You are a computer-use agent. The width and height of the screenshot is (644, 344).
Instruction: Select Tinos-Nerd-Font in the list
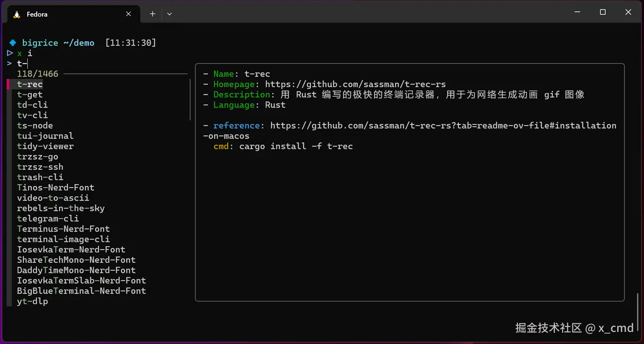click(x=55, y=187)
